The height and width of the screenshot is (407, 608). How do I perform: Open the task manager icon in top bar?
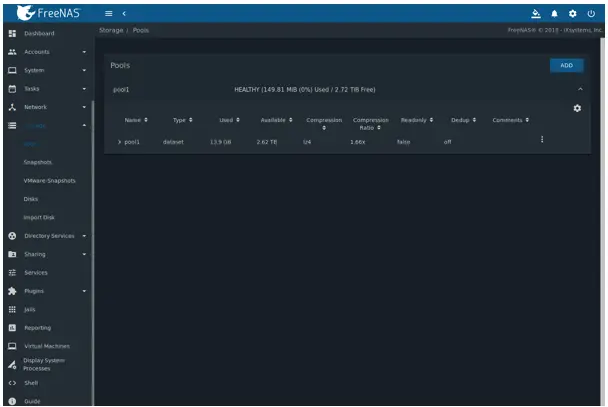tap(536, 14)
